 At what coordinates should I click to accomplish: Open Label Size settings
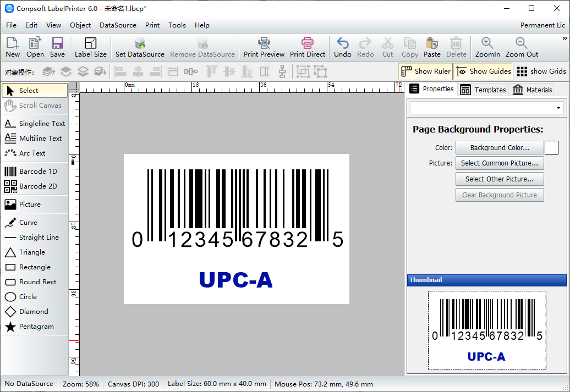[x=91, y=47]
